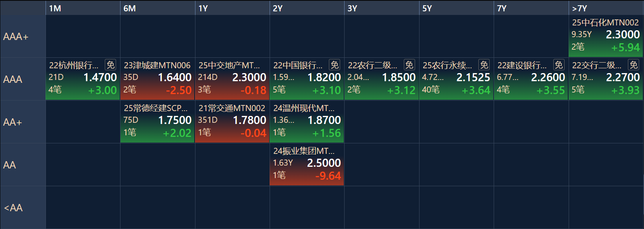The image size is (644, 229).
Task: Open the 25中石化MTN002 bond cell
Action: tap(606, 36)
